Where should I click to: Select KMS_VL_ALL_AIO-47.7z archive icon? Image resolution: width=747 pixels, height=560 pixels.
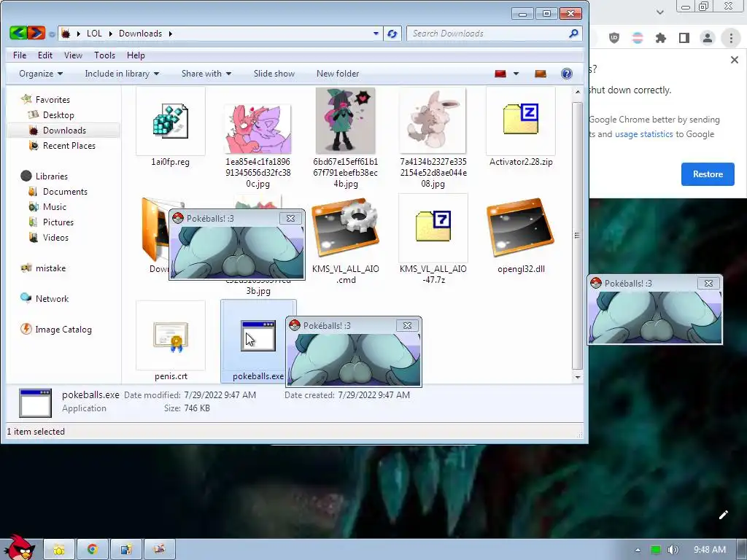click(433, 227)
